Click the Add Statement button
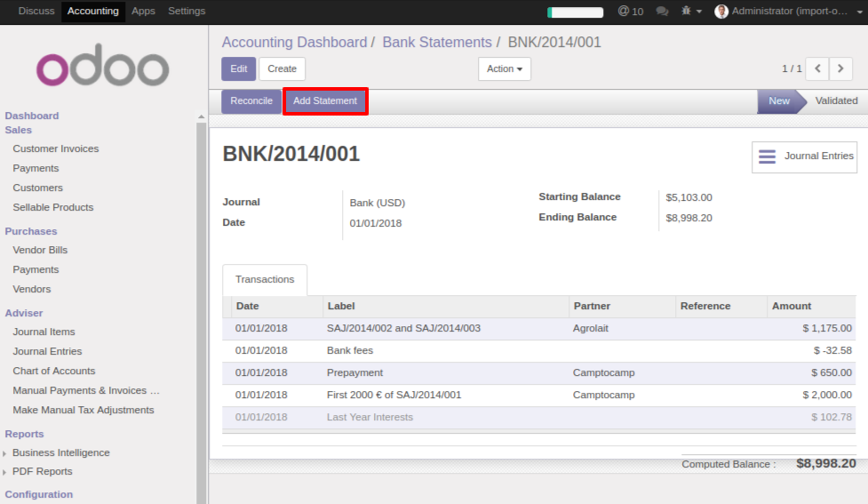 [x=325, y=101]
